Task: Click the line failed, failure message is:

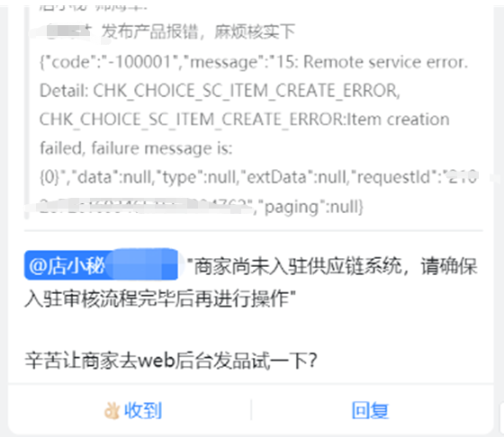Action: [136, 148]
